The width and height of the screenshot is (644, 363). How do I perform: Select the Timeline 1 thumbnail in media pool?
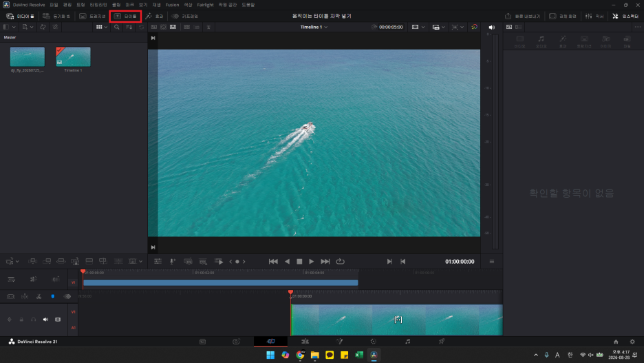[73, 56]
